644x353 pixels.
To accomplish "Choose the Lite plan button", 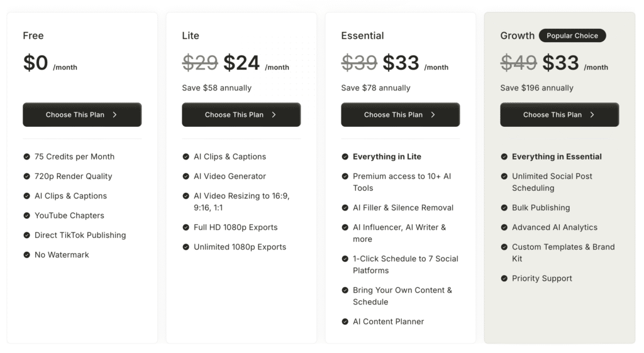I will pos(241,115).
